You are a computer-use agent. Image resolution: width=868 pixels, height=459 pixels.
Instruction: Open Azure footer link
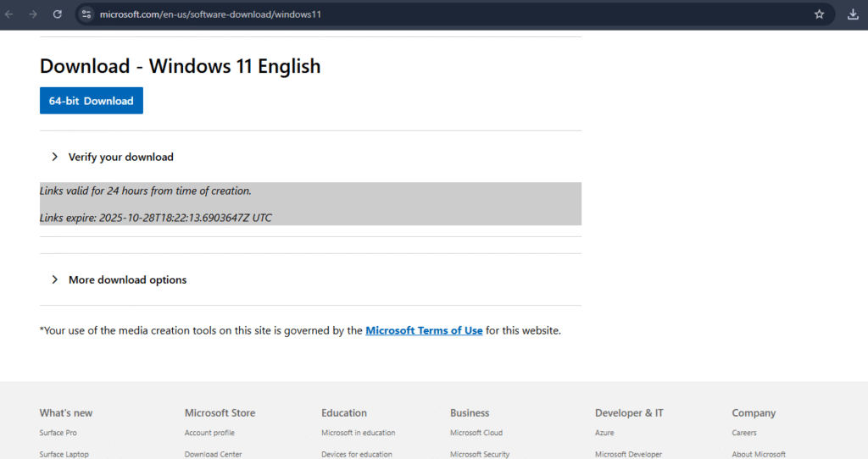(x=604, y=433)
